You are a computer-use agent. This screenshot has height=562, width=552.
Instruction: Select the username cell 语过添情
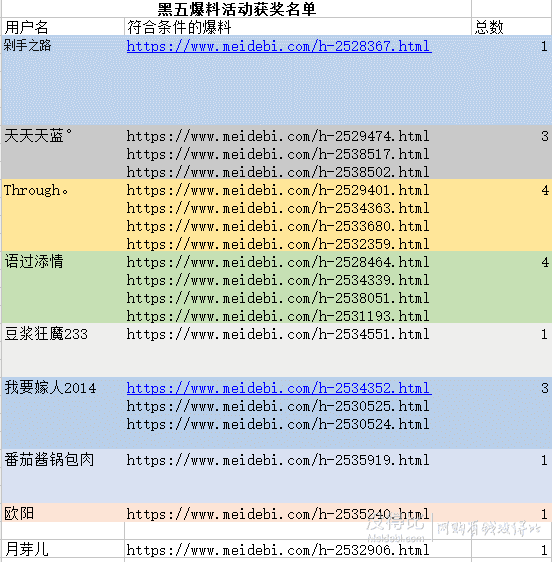point(63,287)
